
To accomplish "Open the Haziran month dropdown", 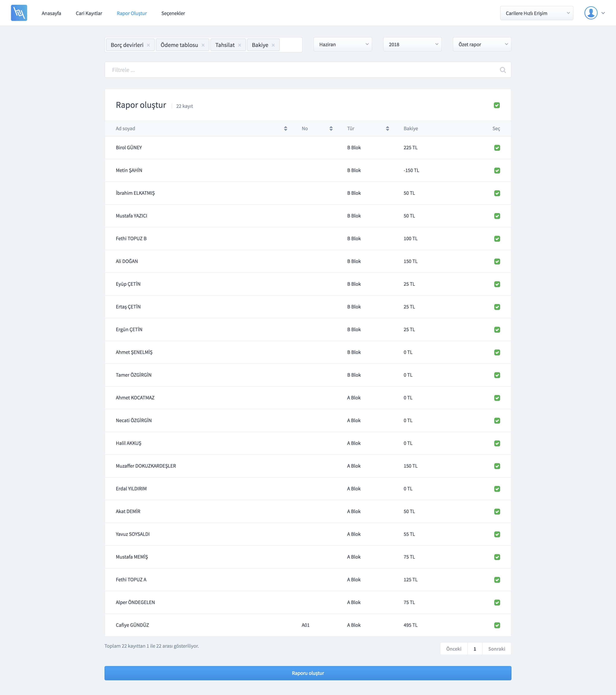I will [343, 45].
